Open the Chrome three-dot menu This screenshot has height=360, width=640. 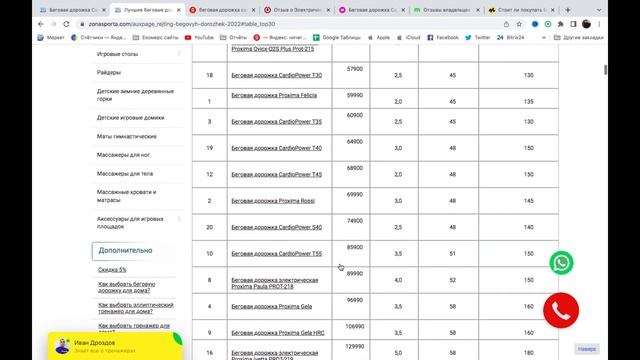click(x=599, y=24)
